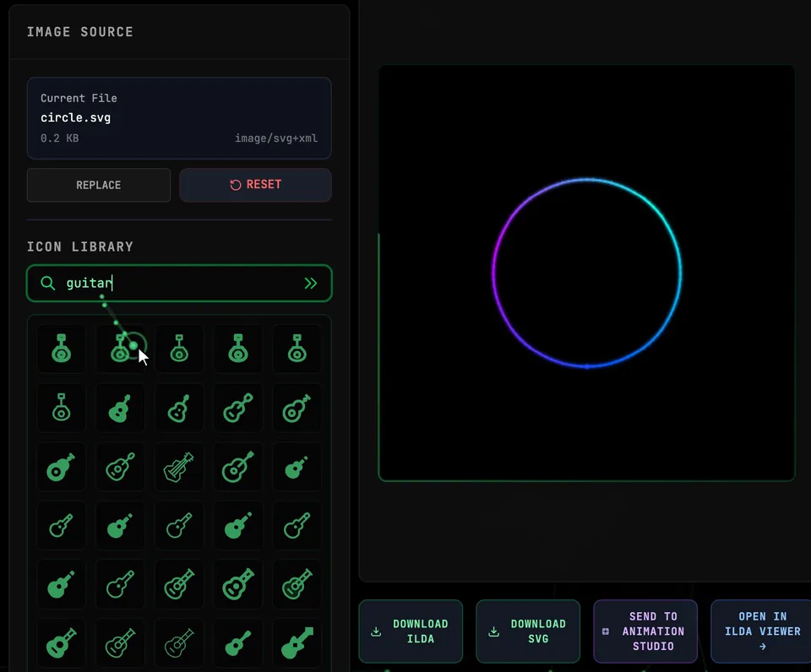This screenshot has width=811, height=672.
Task: Select the top-right banjo icon in the grid
Action: 297,348
